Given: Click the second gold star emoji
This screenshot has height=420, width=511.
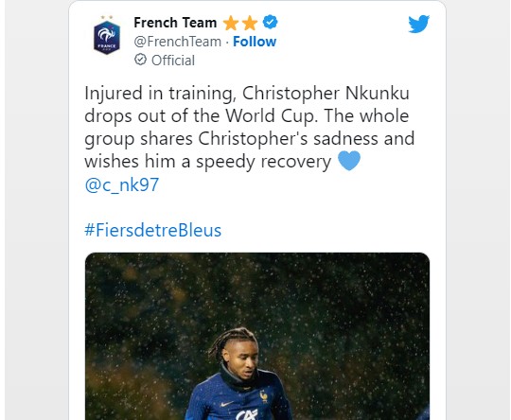Looking at the screenshot, I should point(250,23).
